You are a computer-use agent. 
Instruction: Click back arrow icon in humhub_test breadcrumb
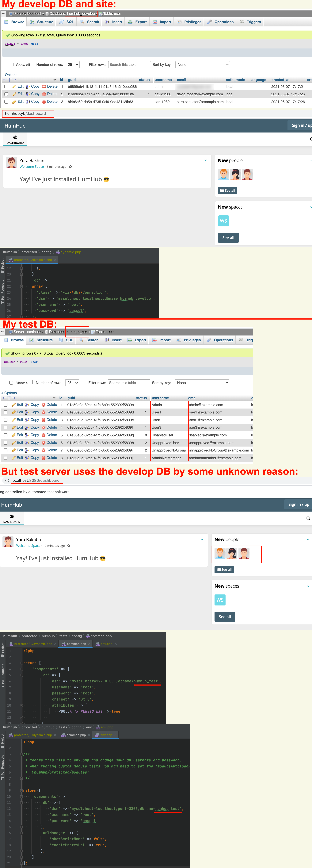pyautogui.click(x=3, y=332)
